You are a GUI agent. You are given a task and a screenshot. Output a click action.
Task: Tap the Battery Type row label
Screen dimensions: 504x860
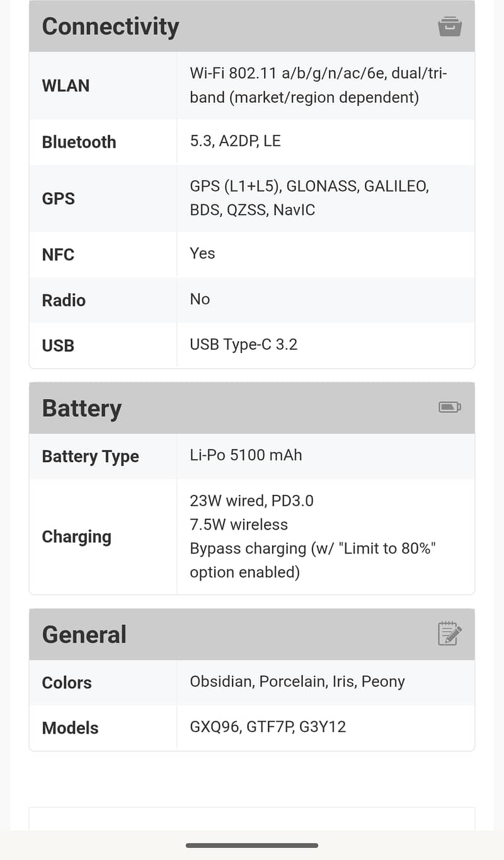click(90, 456)
